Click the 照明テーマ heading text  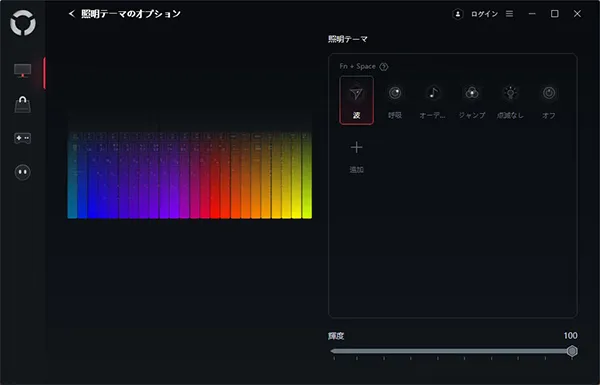click(x=347, y=39)
